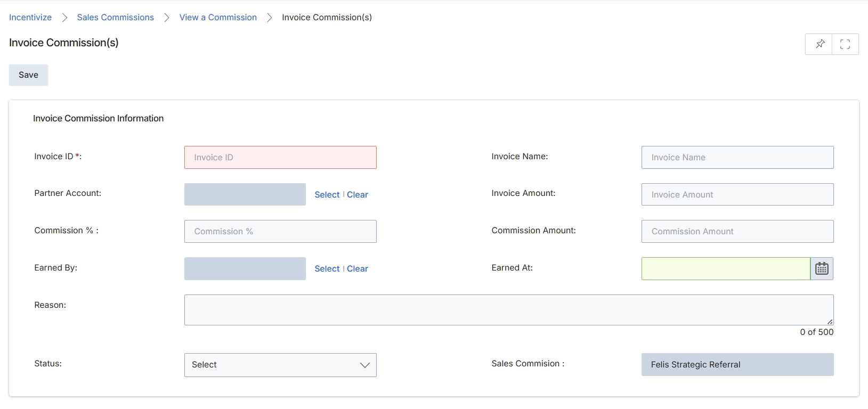Click the 'Sales Commision :' label
The image size is (868, 409).
coord(528,364)
